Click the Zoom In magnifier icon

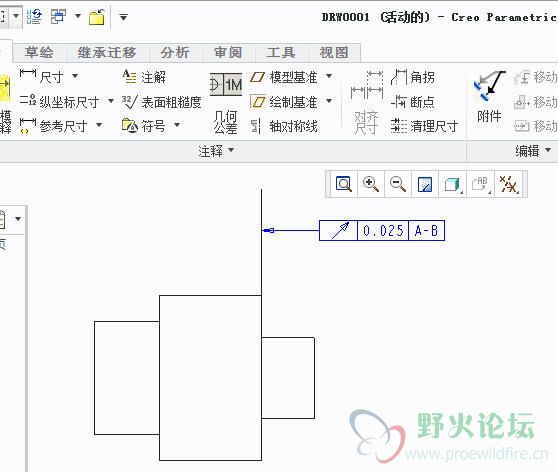[371, 184]
